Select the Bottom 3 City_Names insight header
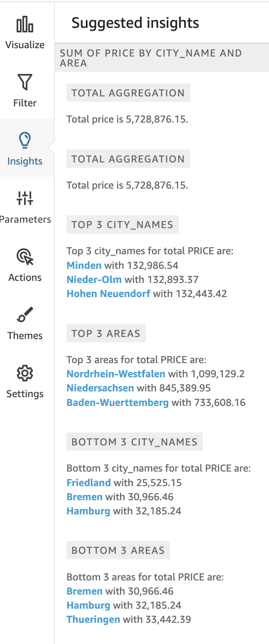The width and height of the screenshot is (269, 644). [134, 442]
